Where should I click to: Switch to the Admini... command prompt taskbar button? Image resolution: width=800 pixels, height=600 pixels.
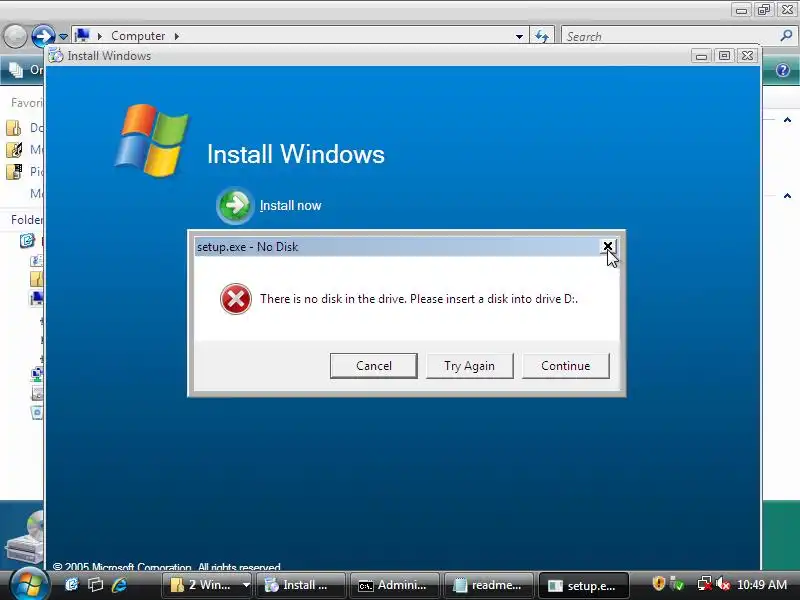(x=394, y=585)
